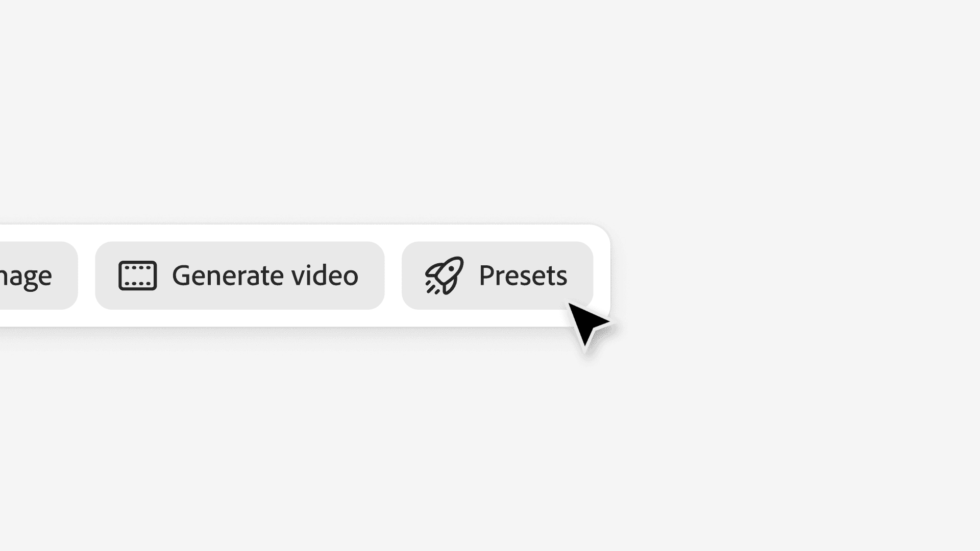Click the "Generate video" text label
Screen dimensions: 980x551
tap(265, 276)
